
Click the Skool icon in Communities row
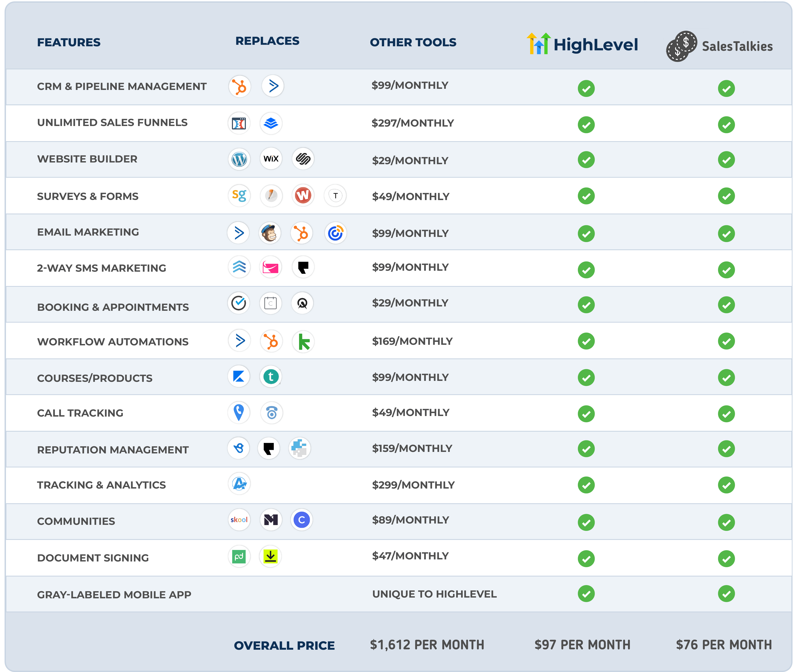[239, 520]
